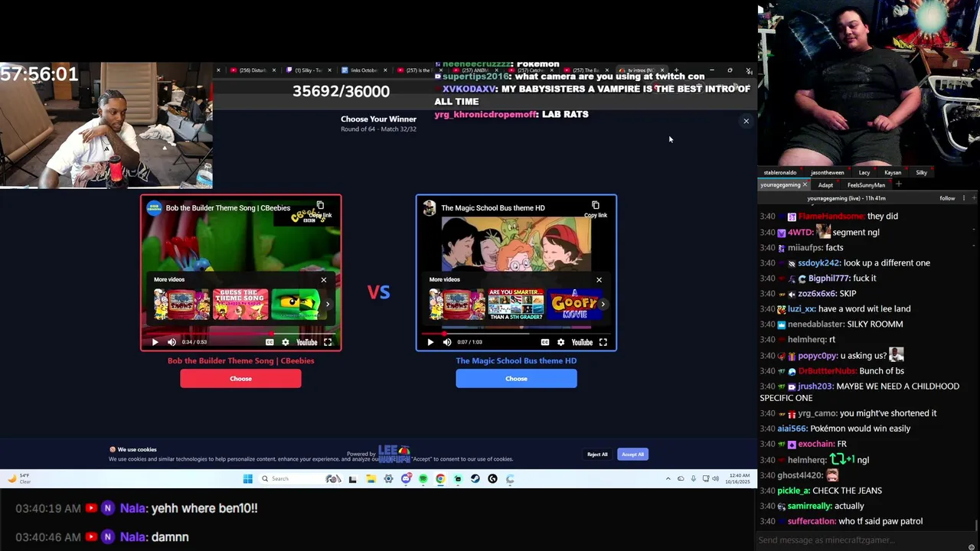980x551 pixels.
Task: Toggle captions on Magic School Bus video
Action: tap(545, 342)
